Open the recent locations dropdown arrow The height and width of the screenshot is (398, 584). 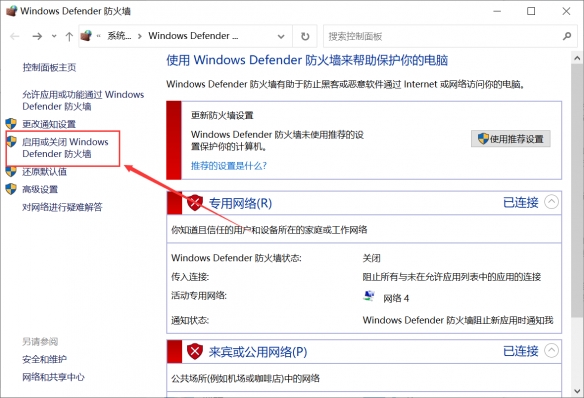click(54, 36)
